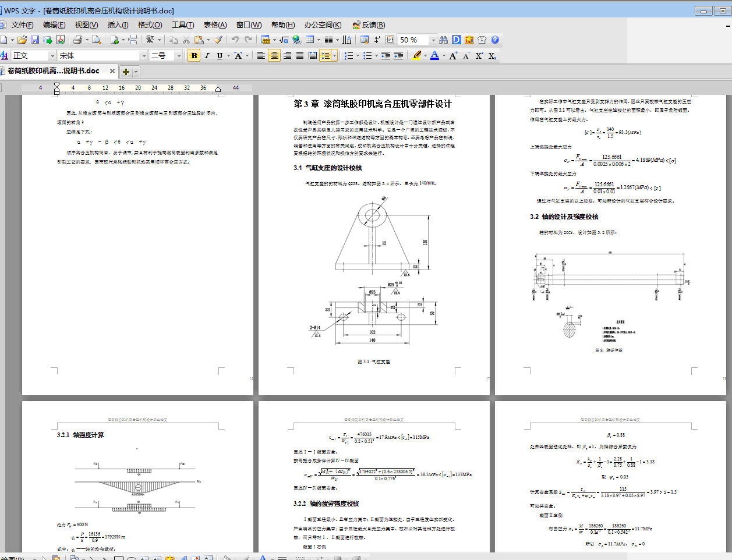
Task: Save the document using the floppy disk icon
Action: click(x=35, y=40)
